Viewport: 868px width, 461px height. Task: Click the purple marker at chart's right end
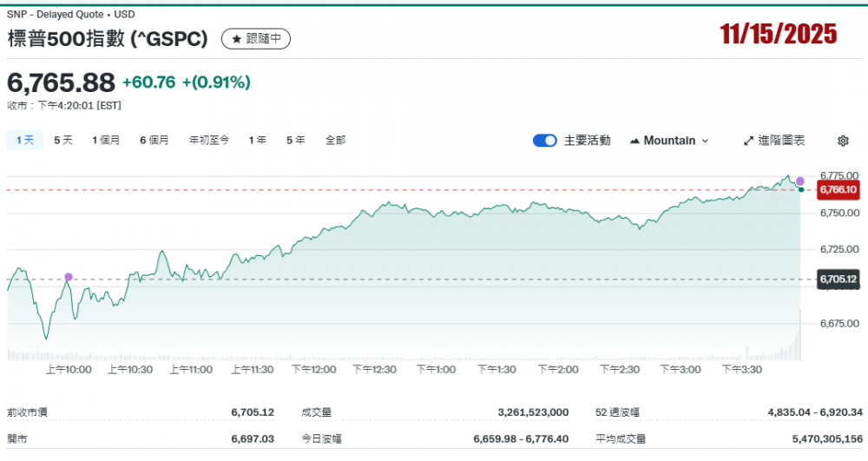click(800, 181)
